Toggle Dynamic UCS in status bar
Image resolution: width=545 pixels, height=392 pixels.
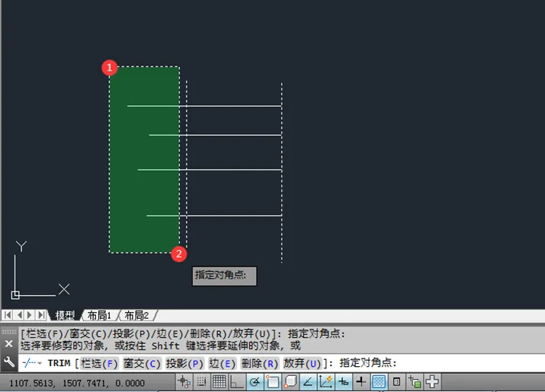325,382
